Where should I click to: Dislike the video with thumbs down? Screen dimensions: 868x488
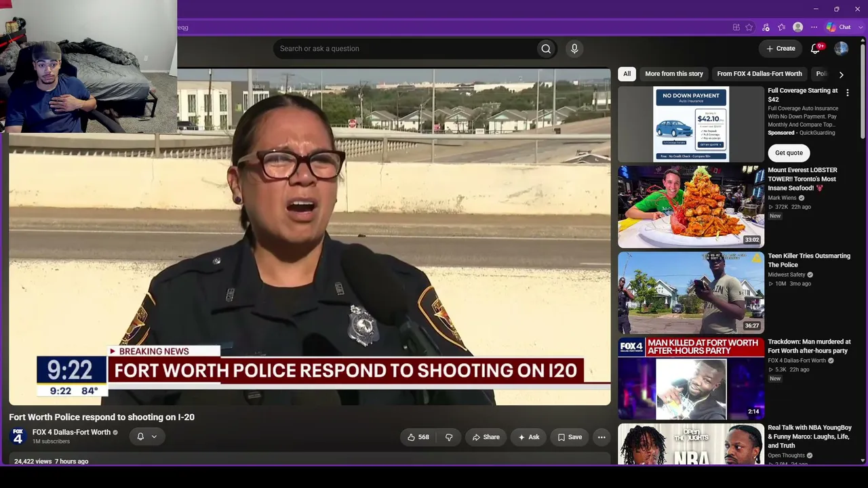point(449,437)
